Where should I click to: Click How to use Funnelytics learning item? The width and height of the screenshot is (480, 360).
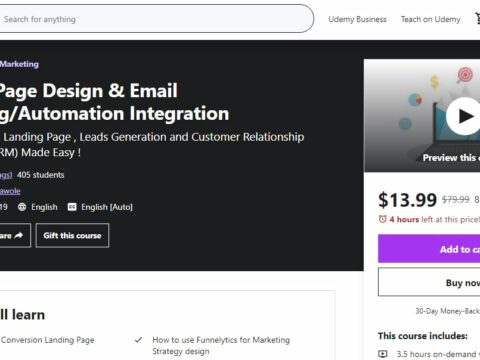click(221, 345)
